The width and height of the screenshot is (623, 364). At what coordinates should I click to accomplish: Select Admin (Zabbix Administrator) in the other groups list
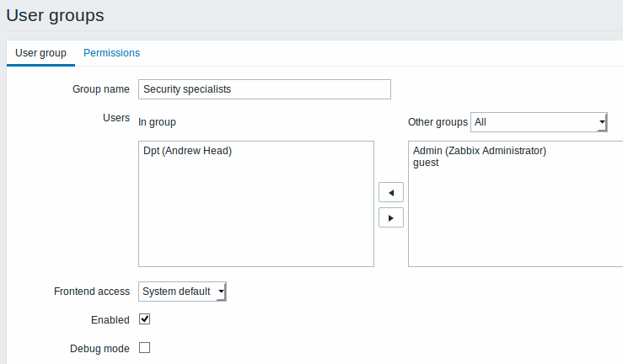[480, 151]
